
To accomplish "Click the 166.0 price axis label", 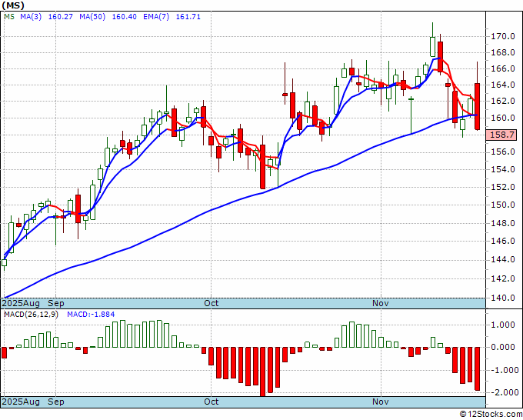I will coord(503,68).
